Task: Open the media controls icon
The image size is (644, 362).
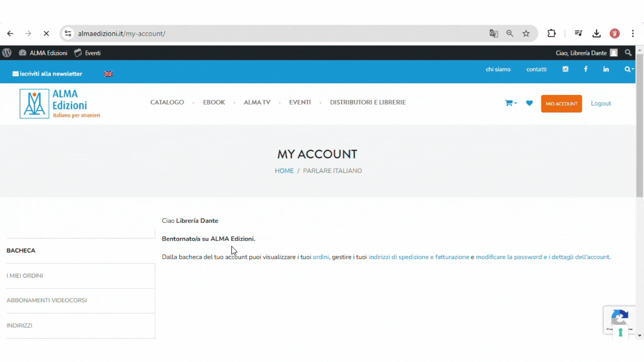Action: (x=578, y=34)
